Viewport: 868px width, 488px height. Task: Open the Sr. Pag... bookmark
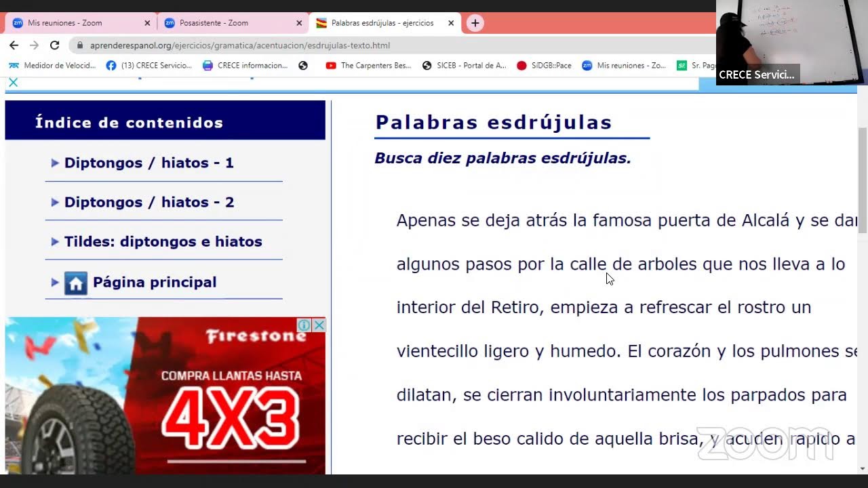point(696,66)
